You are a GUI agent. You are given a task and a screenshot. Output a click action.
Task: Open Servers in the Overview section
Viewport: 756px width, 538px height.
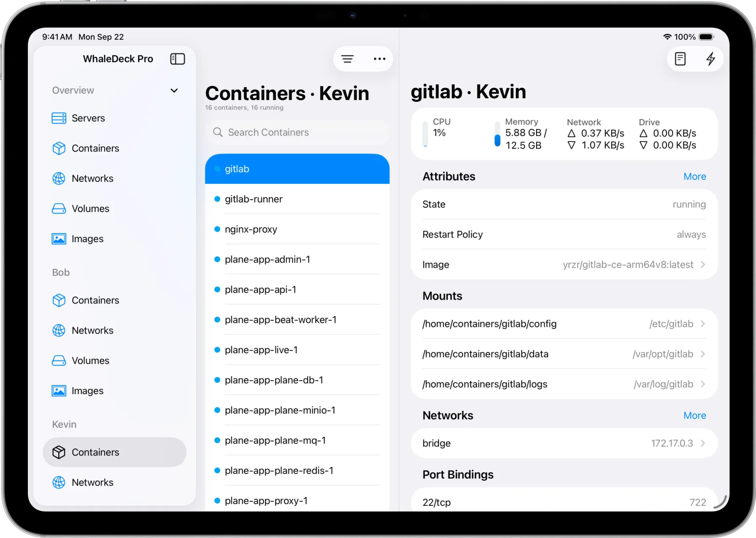tap(88, 118)
